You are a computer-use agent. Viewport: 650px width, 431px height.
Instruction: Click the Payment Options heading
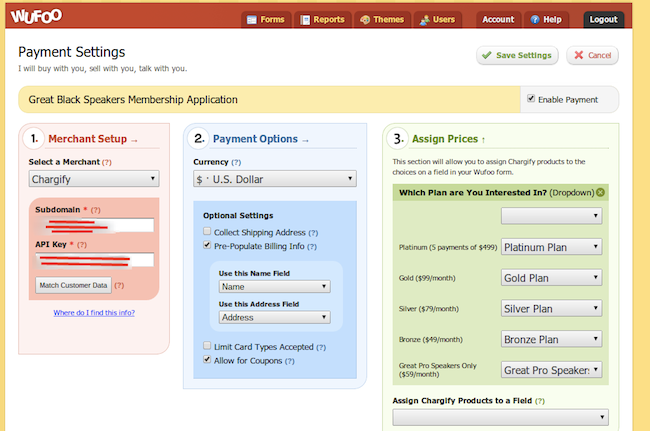pos(255,139)
